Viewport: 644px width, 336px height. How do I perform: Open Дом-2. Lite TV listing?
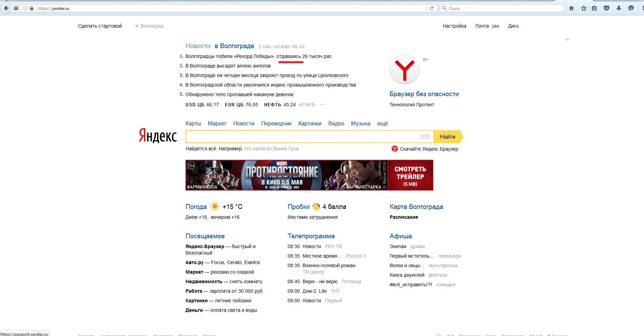click(x=315, y=291)
